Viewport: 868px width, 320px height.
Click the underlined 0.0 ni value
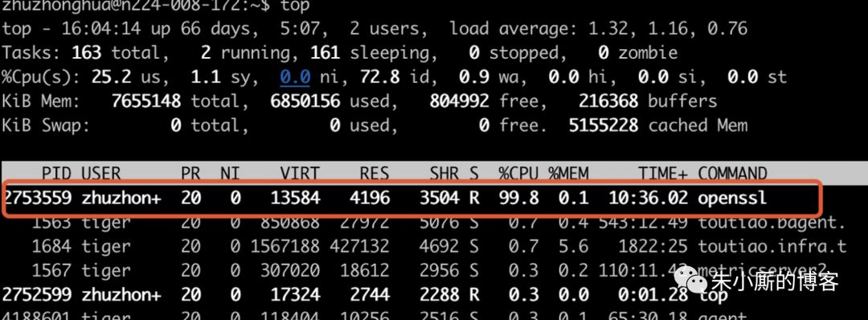pyautogui.click(x=294, y=77)
